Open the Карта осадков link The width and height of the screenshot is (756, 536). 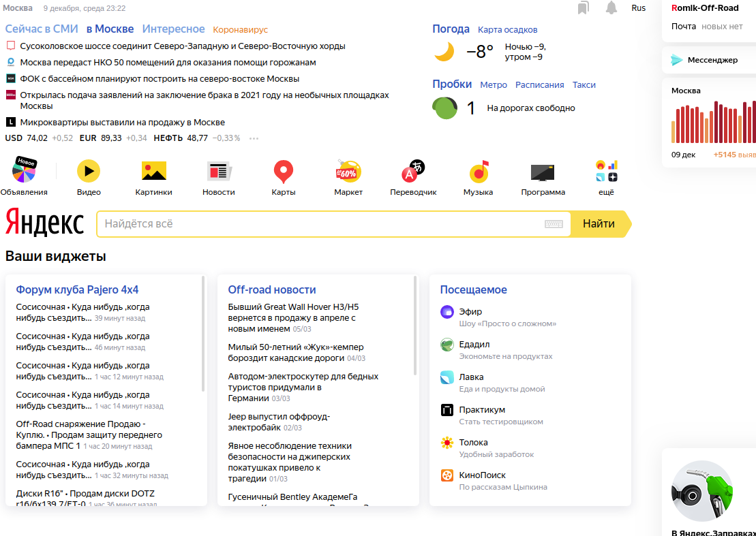pos(507,30)
